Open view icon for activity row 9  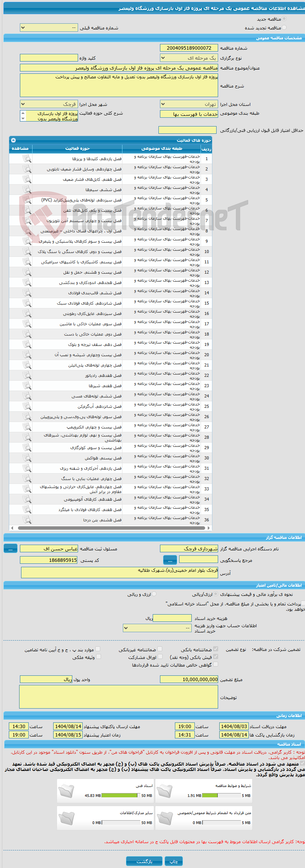27,241
